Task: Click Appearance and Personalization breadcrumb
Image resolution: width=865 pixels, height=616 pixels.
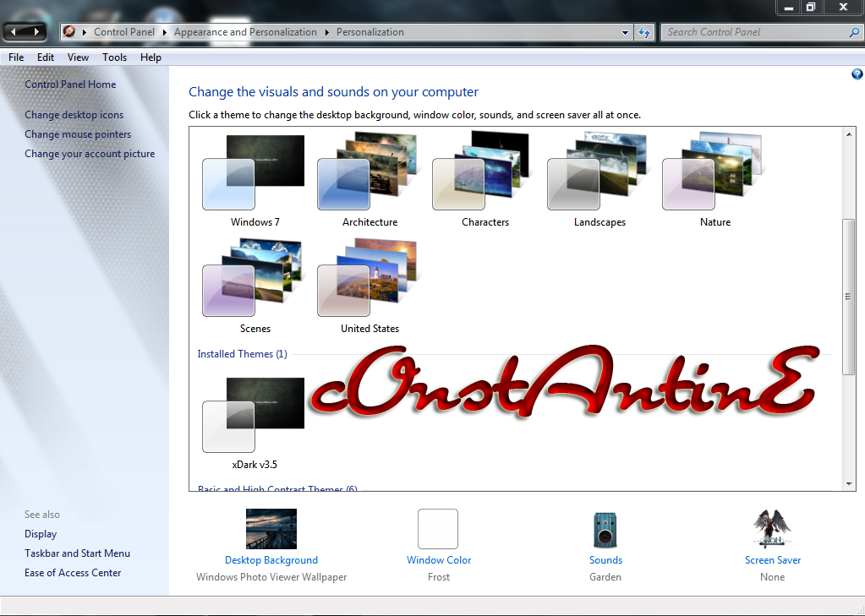Action: pyautogui.click(x=245, y=32)
